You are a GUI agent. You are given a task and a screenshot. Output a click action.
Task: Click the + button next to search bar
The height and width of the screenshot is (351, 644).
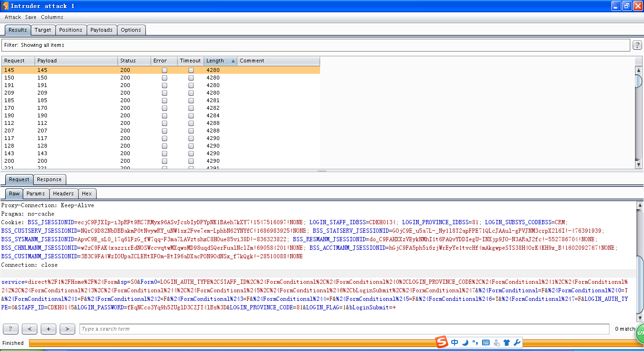(48, 329)
